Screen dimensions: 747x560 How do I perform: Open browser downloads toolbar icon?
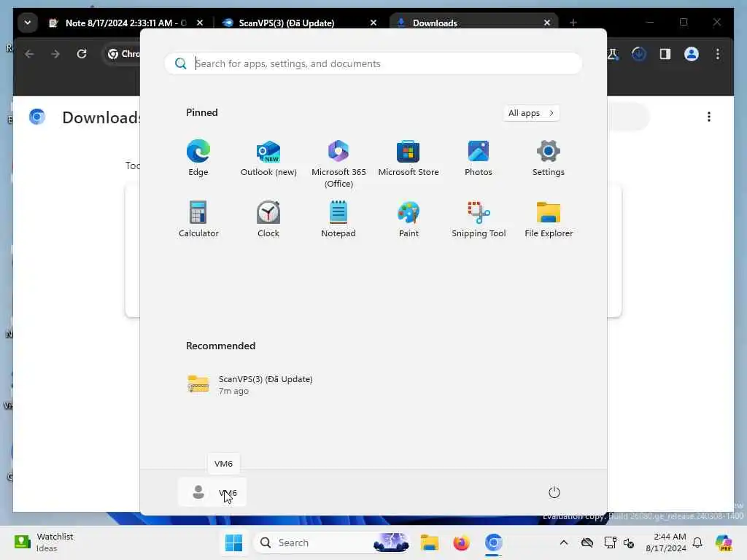[x=639, y=54]
